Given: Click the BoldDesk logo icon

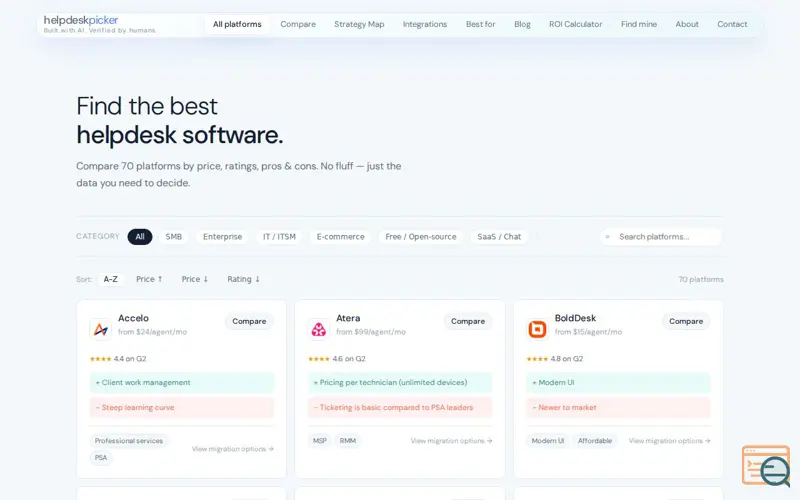Looking at the screenshot, I should (537, 330).
